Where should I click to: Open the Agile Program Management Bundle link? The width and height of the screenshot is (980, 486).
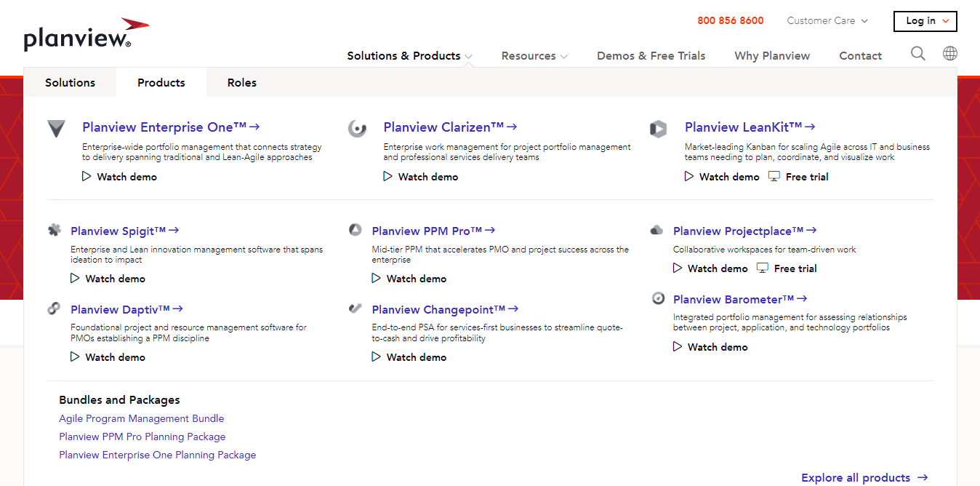point(142,418)
